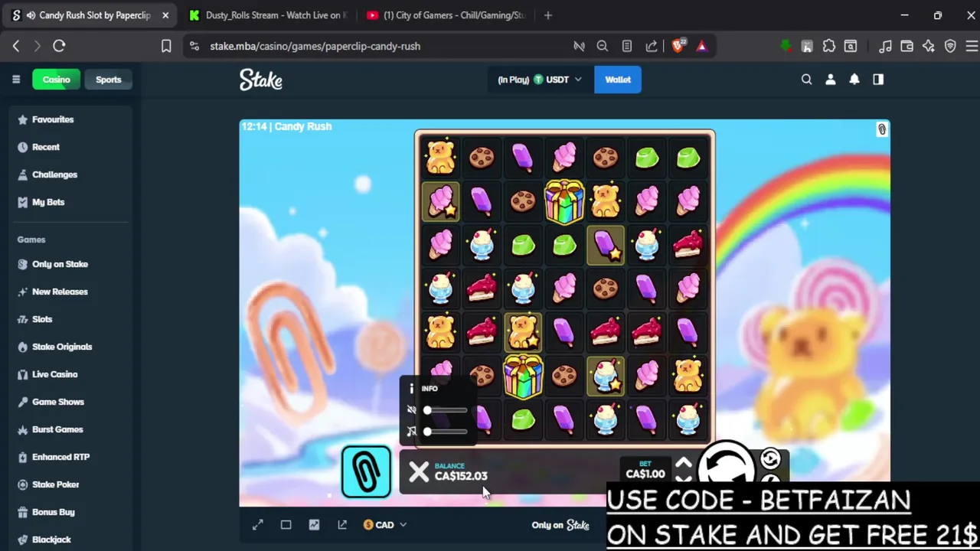Click the blue Wallet button

tap(618, 80)
